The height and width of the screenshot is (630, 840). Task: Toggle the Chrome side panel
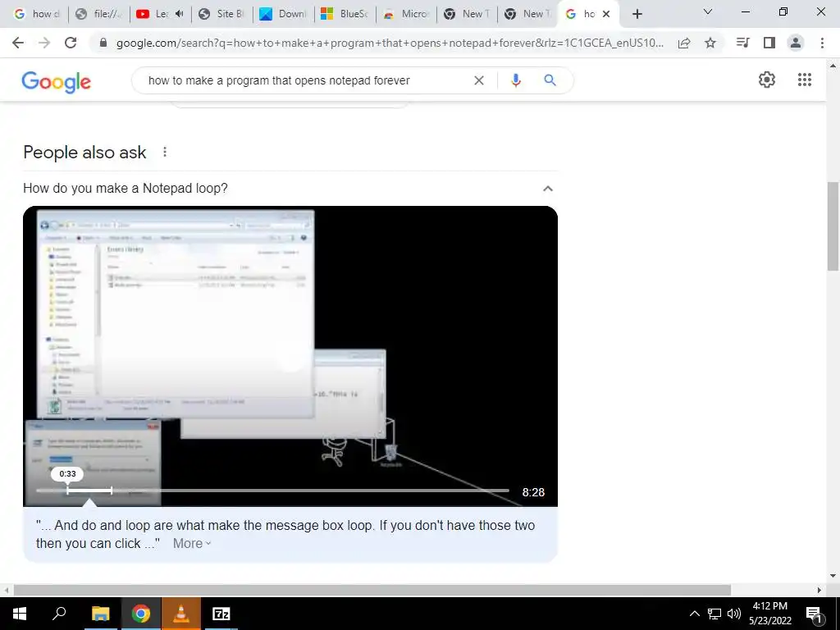tap(769, 43)
